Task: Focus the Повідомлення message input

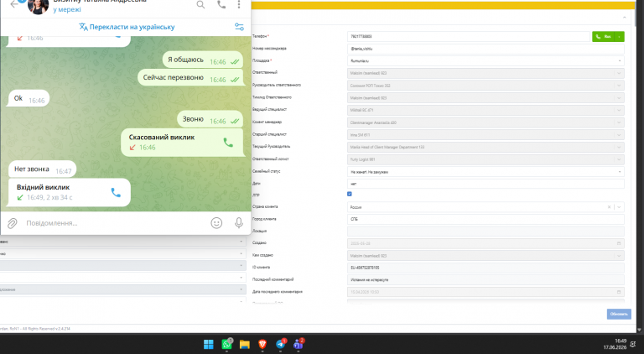Action: coord(115,223)
